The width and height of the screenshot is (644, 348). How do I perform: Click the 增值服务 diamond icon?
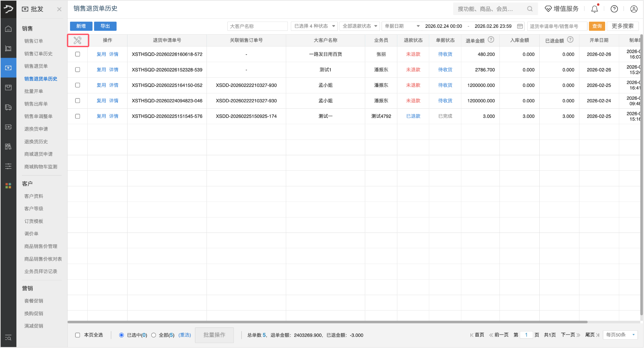point(548,9)
